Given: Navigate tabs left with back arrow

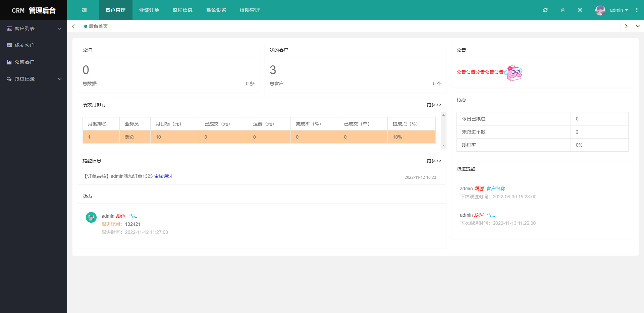Looking at the screenshot, I should [x=73, y=26].
